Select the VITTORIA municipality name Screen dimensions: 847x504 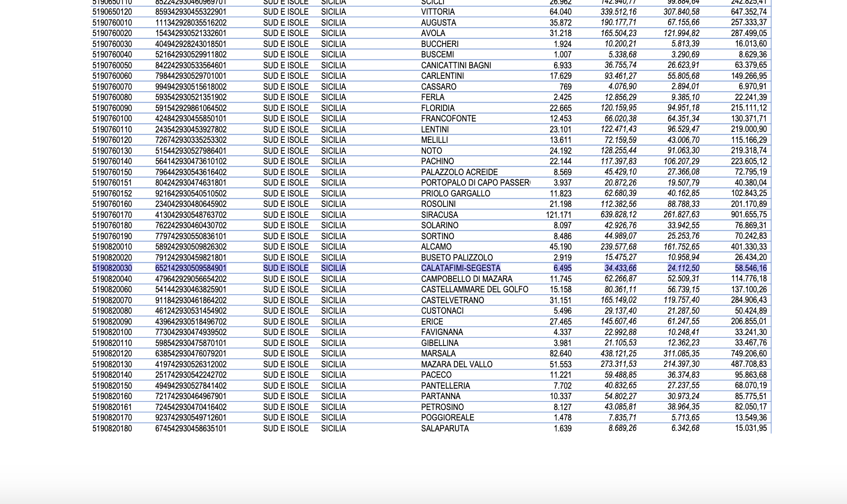[438, 12]
